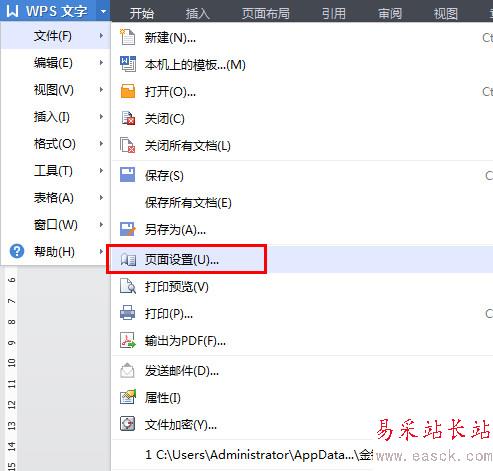Click the 页面设置(U) page setup icon
This screenshot has height=471, width=493.
[x=128, y=259]
